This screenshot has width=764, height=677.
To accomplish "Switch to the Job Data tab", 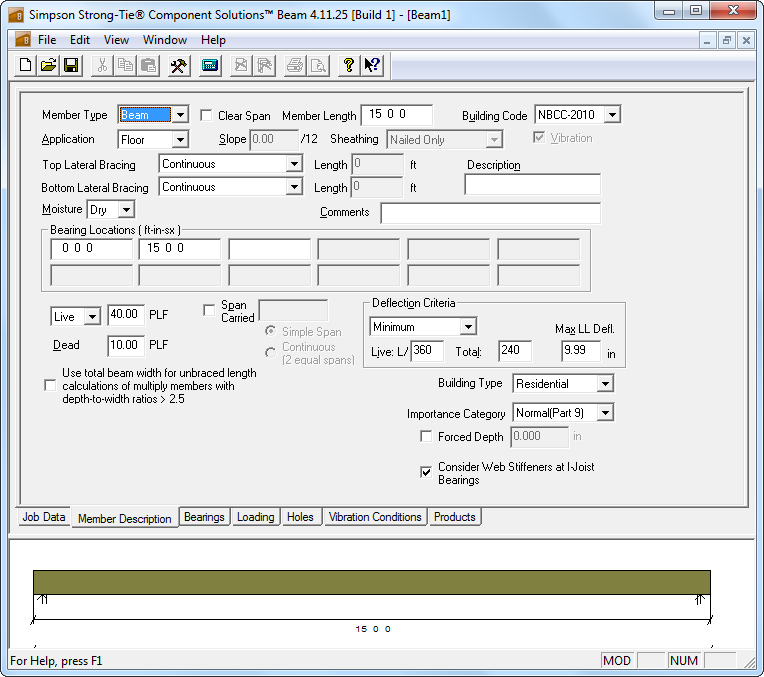I will point(44,517).
